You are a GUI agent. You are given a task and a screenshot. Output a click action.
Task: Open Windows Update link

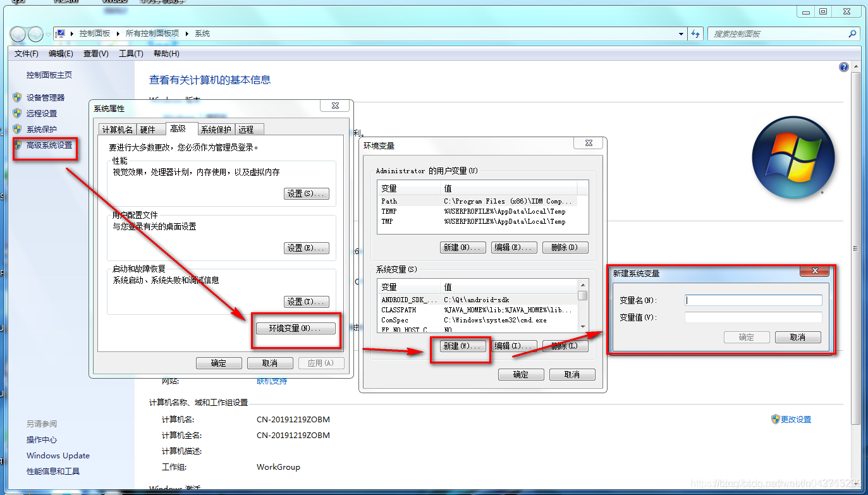[58, 455]
